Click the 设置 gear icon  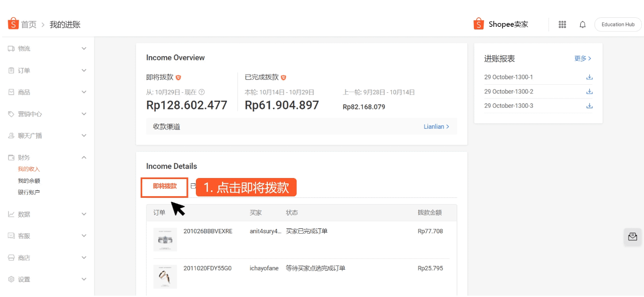(x=11, y=279)
